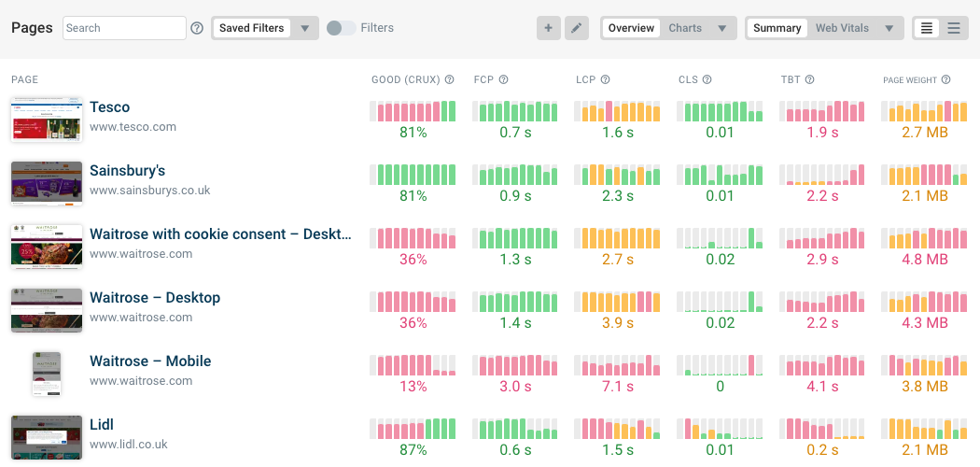This screenshot has height=467, width=980.
Task: Click Waitrose – Mobile weight 3.8 MB
Action: click(924, 387)
